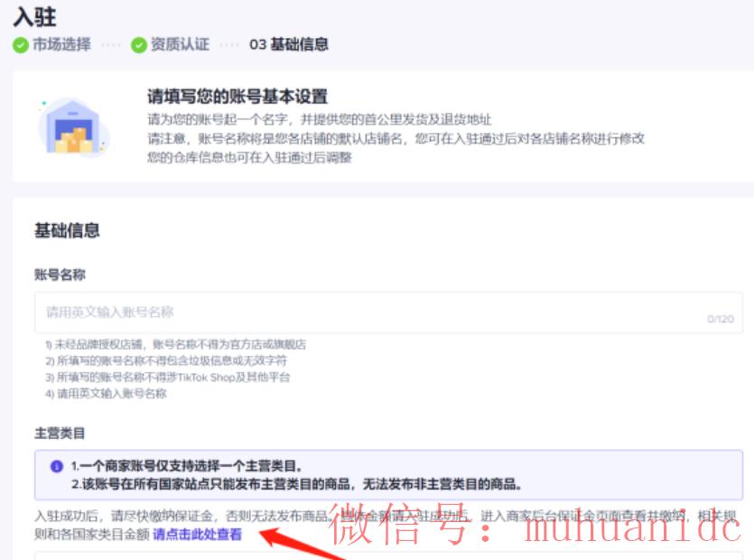755x560 pixels.
Task: Click the 0/120 character counter
Action: pos(721,320)
